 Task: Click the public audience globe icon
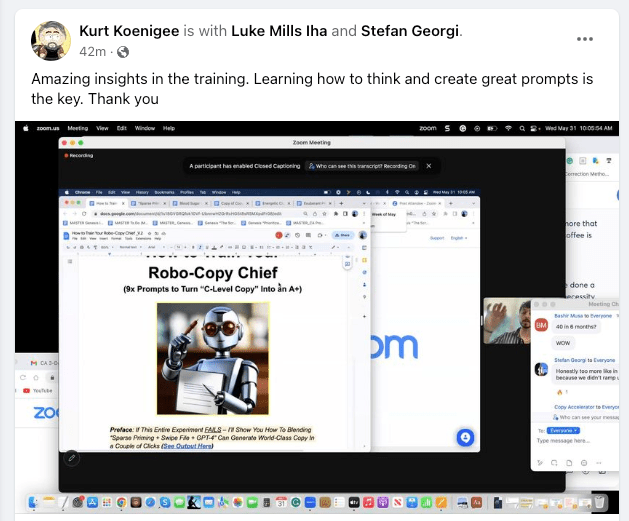(124, 51)
